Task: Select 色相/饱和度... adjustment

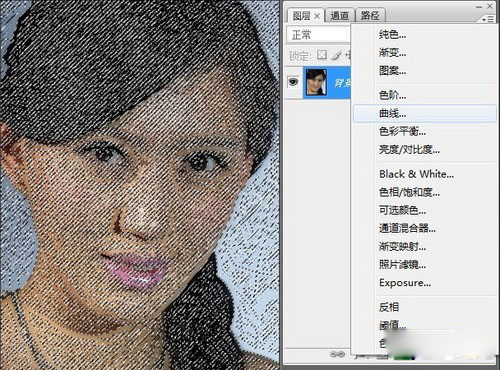Action: coord(409,192)
